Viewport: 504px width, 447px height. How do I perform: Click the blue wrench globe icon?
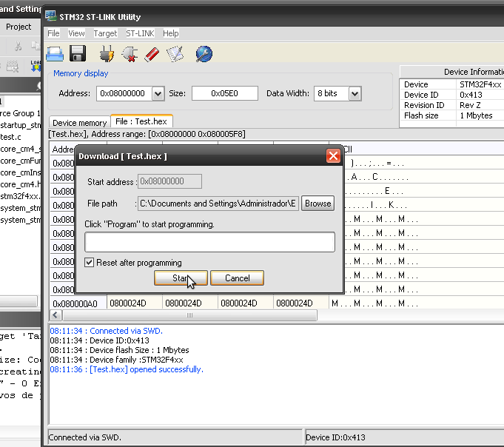click(204, 53)
